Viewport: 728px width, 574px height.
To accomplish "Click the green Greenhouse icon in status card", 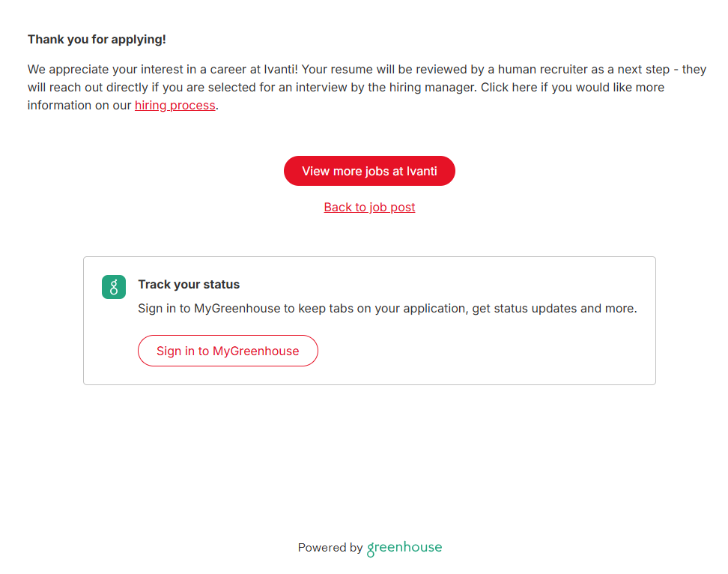I will pos(113,287).
